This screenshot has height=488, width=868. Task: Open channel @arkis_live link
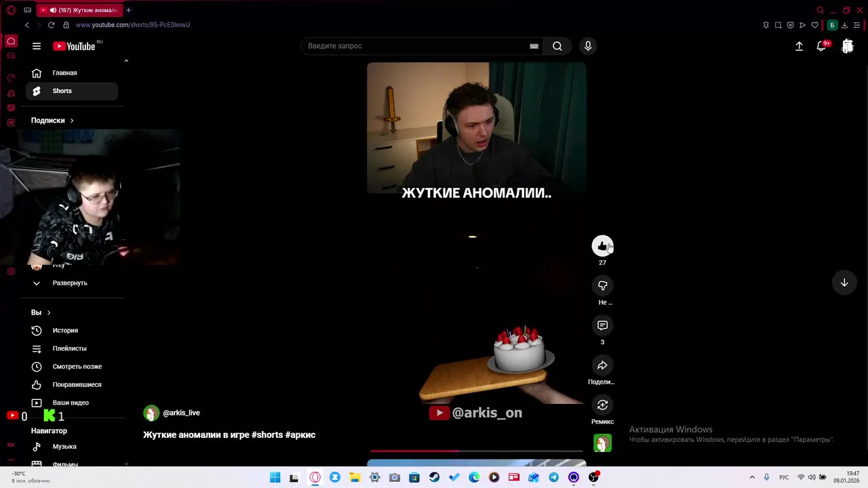click(181, 413)
